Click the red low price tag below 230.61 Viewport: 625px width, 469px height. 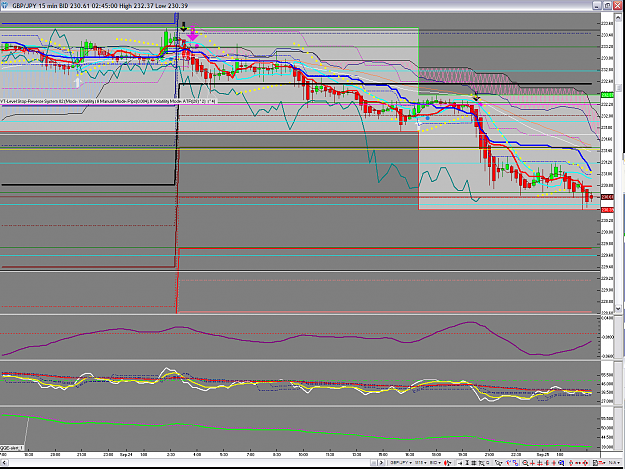[607, 210]
